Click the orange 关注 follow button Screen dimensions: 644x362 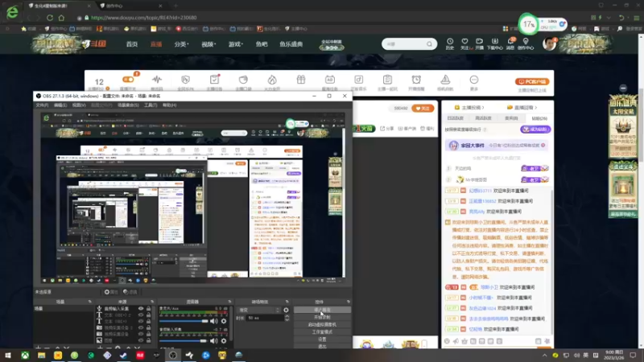[423, 109]
